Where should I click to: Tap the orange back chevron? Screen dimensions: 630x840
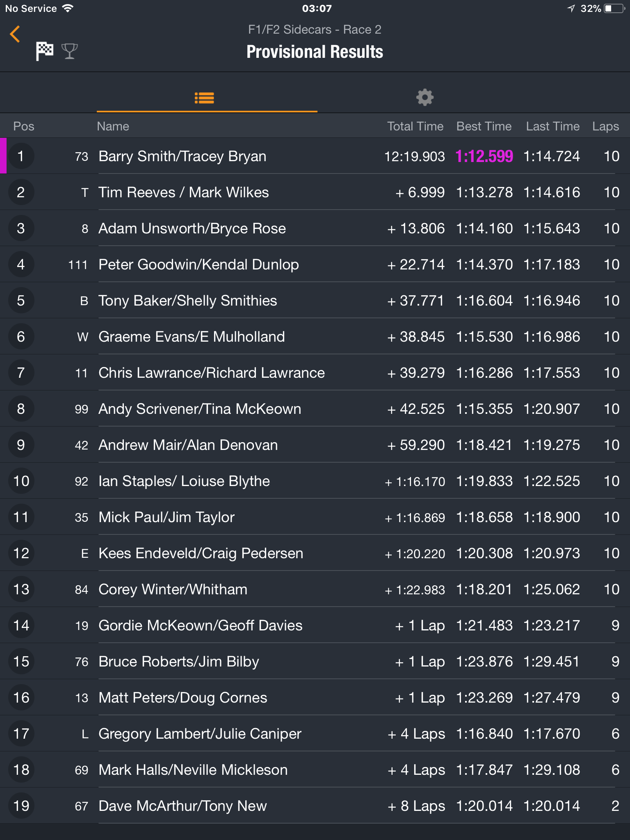point(15,34)
